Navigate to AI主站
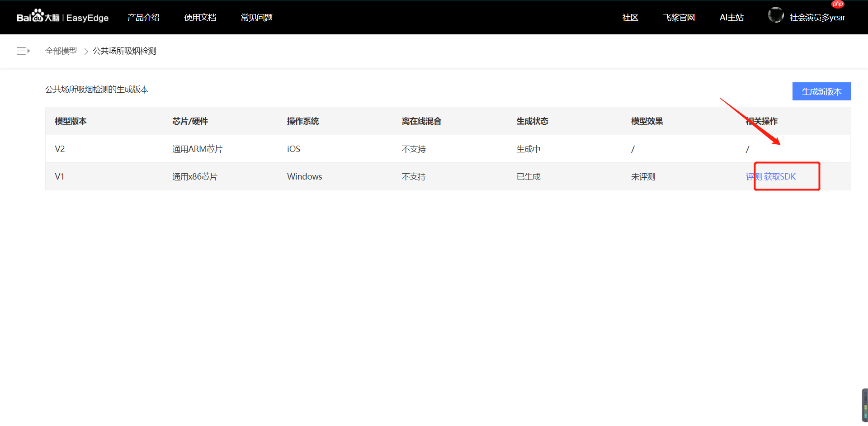The width and height of the screenshot is (868, 426). pyautogui.click(x=731, y=18)
